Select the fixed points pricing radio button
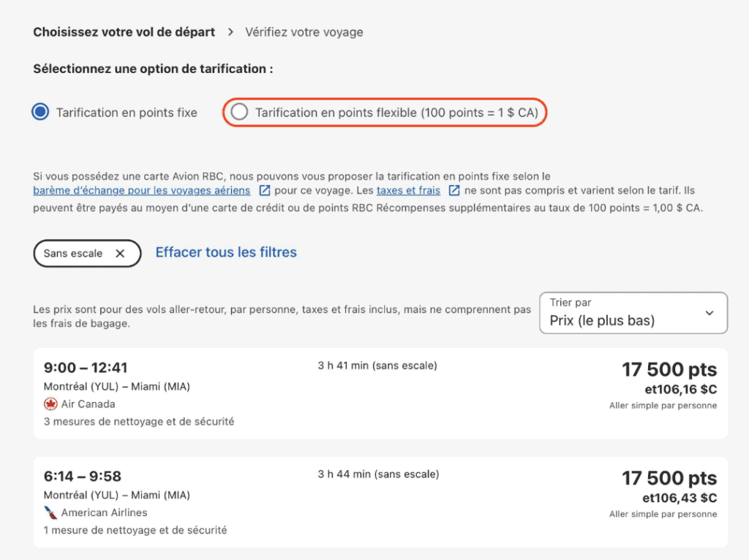Viewport: 749px width, 560px height. point(41,113)
